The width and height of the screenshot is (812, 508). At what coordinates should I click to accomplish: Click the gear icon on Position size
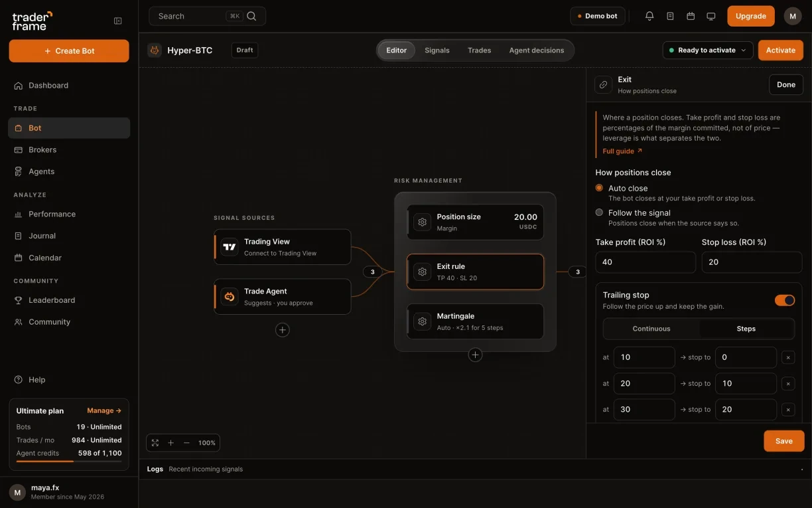coord(423,222)
